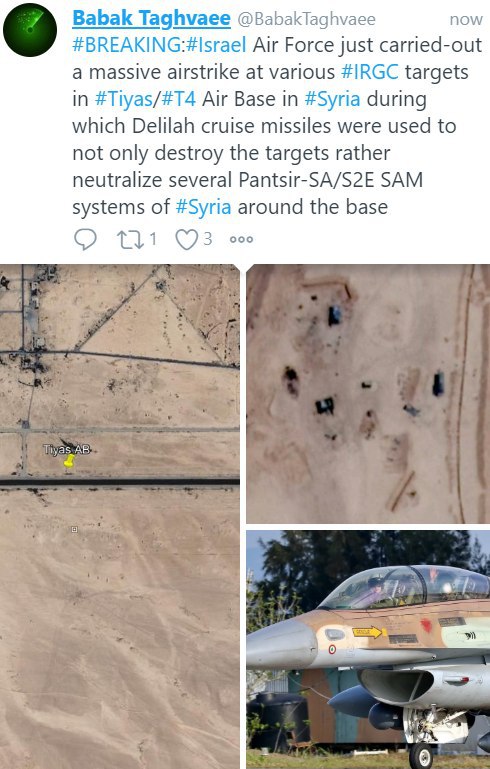Screen dimensions: 490x769
Task: Open the F-16 fighter jet photo
Action: (368, 649)
